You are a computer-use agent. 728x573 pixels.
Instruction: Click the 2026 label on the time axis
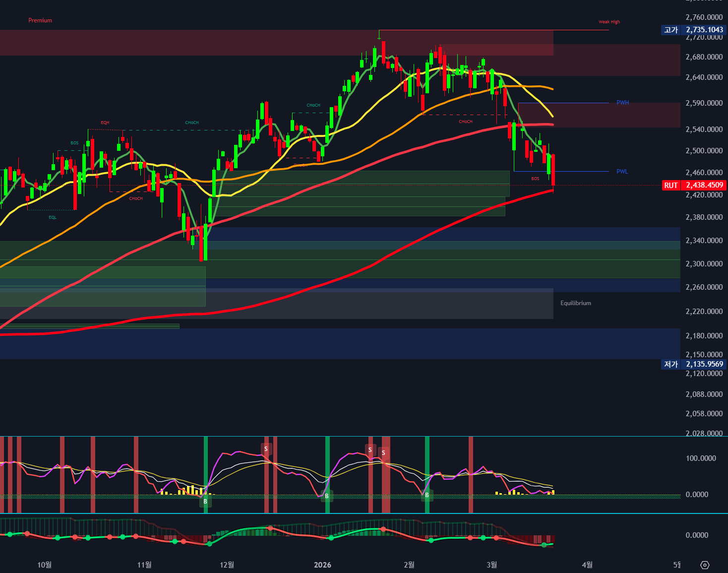tap(322, 565)
